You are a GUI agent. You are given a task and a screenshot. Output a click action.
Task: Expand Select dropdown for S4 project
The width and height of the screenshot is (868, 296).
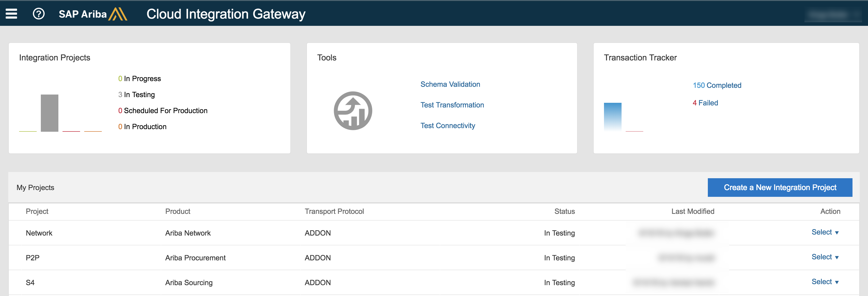coord(825,282)
